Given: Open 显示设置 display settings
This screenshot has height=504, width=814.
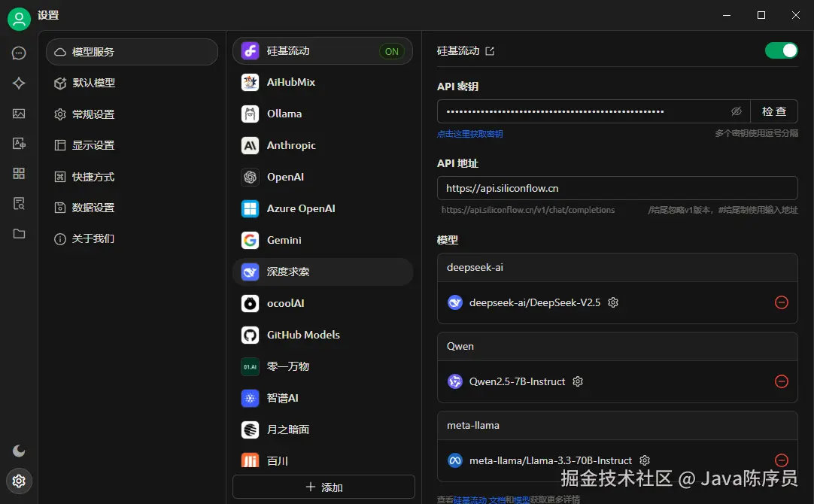Looking at the screenshot, I should pyautogui.click(x=132, y=145).
